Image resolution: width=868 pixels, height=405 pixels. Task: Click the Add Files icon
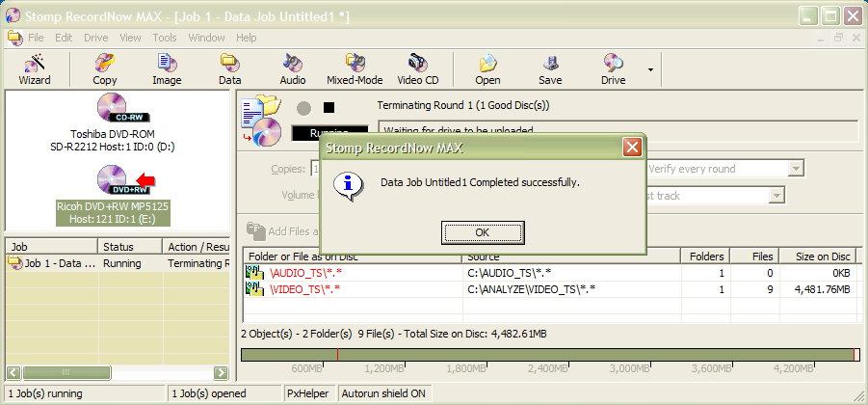[x=255, y=231]
